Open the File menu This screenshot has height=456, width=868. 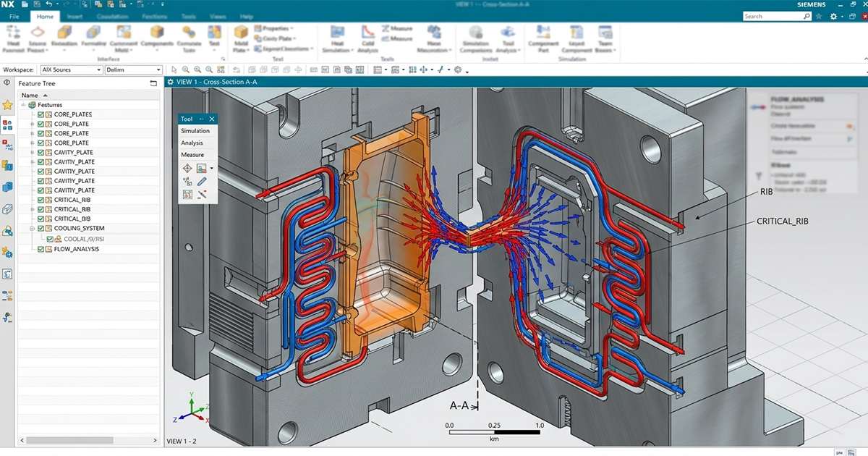[x=14, y=16]
